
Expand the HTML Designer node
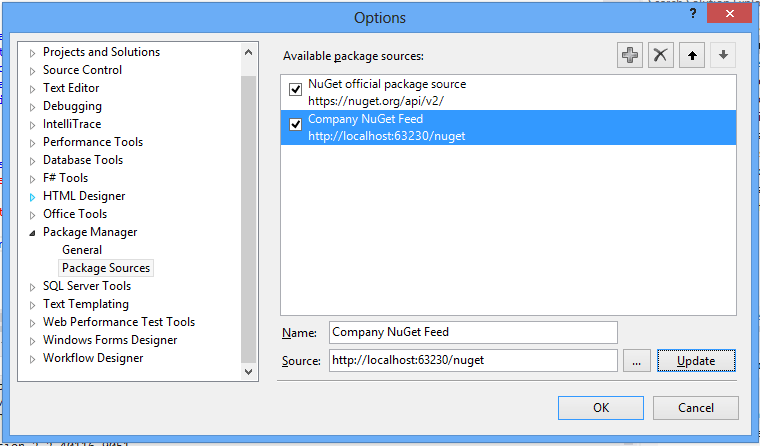click(x=33, y=197)
